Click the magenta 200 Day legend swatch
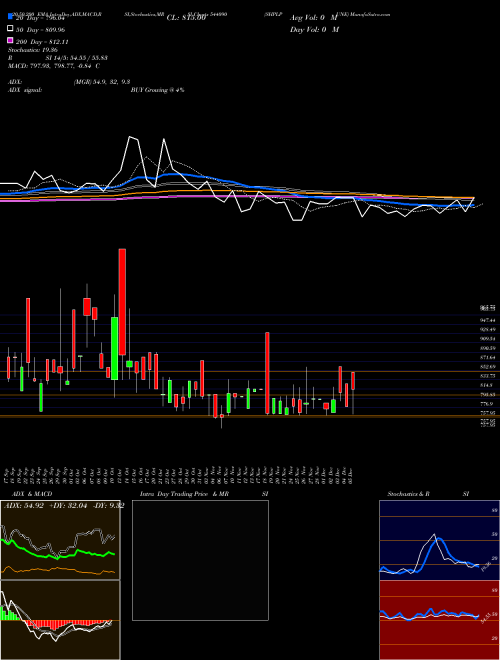The height and width of the screenshot is (660, 500). [x=10, y=41]
